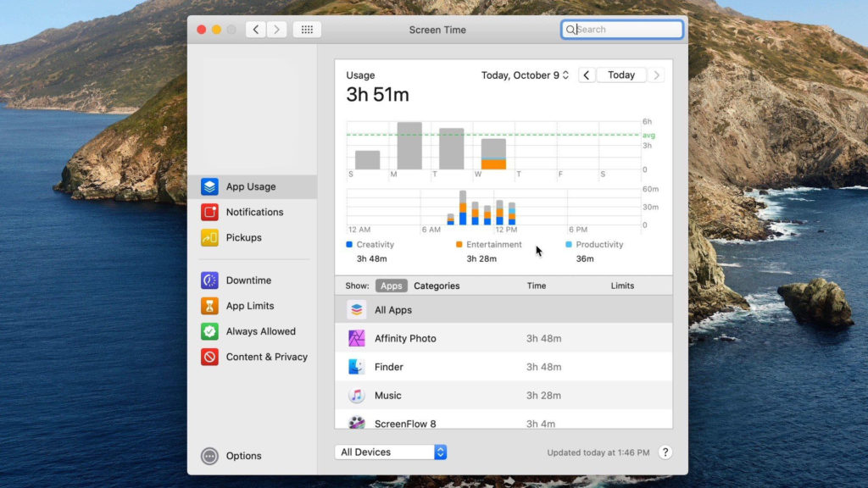868x488 pixels.
Task: Go to Downtime settings
Action: pos(248,280)
